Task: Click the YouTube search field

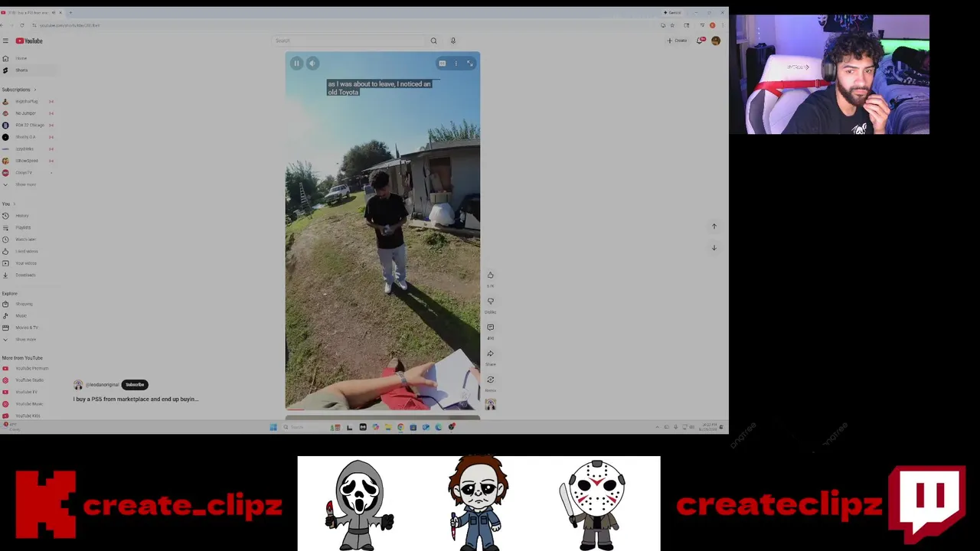Action: click(x=348, y=41)
